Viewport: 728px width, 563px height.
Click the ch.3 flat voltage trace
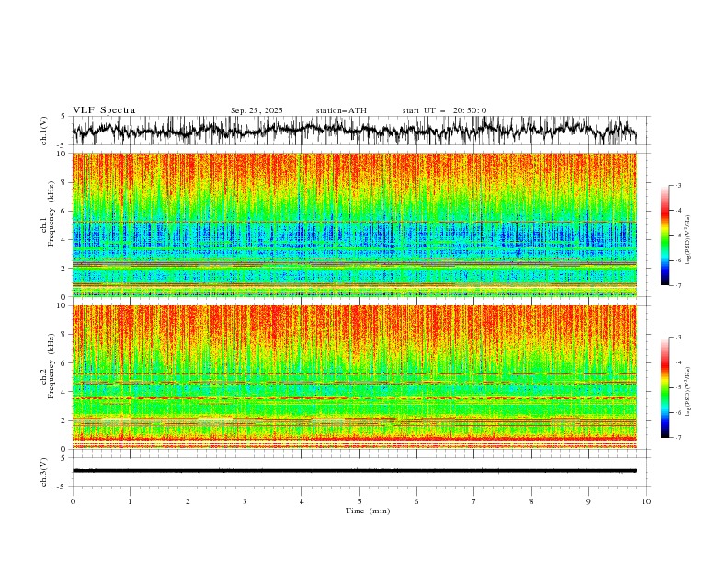355,471
